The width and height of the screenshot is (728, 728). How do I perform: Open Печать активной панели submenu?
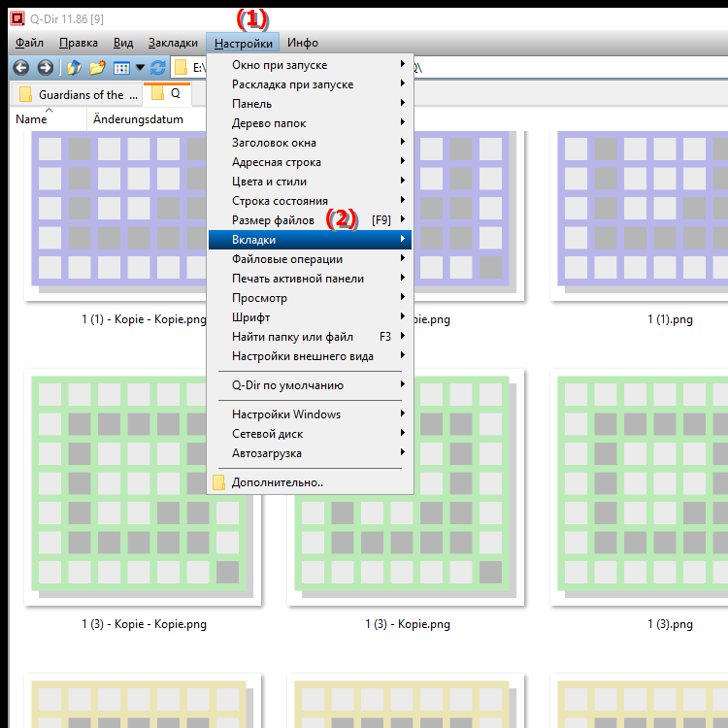coord(310,279)
